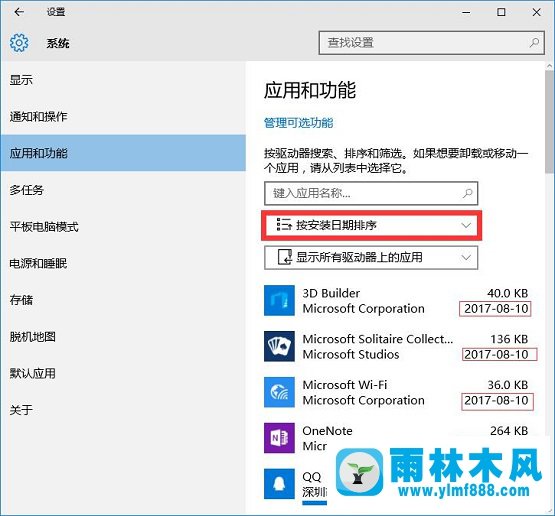Click the magnifier icon in 查找设置 box
Viewport: 555px width, 516px height.
click(x=534, y=43)
